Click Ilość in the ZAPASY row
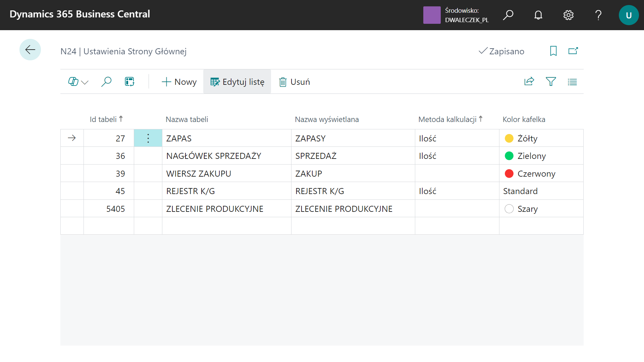The image size is (644, 362). 457,138
